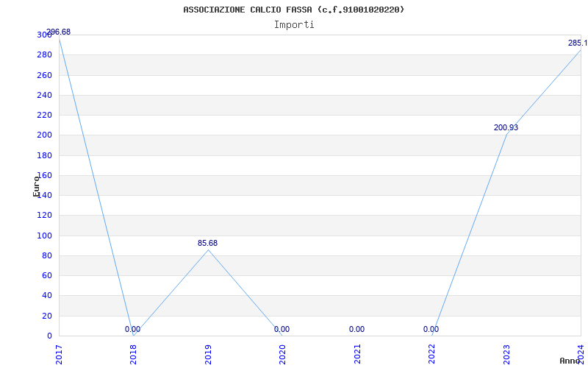Click the 2024 x-axis label

point(581,355)
